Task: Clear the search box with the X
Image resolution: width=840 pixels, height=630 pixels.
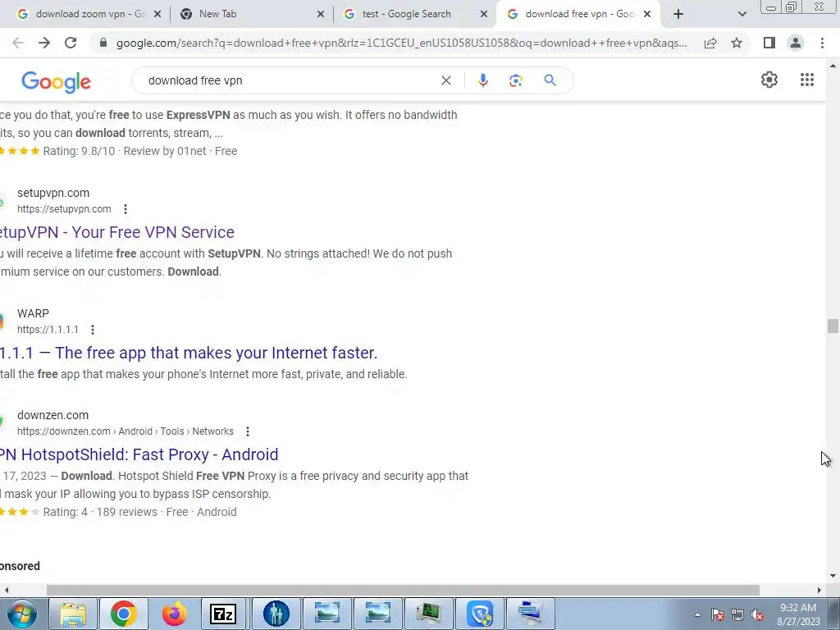Action: 445,80
